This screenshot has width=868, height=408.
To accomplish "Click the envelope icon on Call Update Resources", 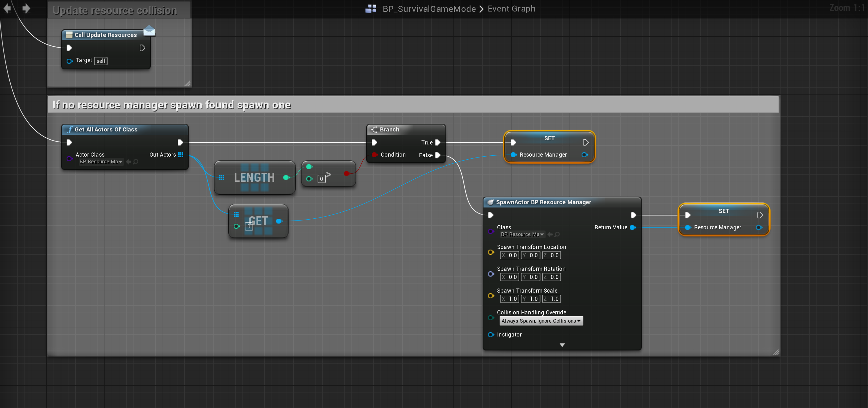I will [149, 31].
